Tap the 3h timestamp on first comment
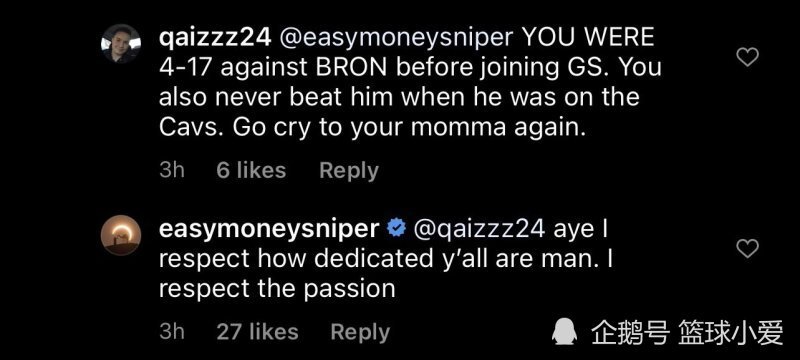 172,170
